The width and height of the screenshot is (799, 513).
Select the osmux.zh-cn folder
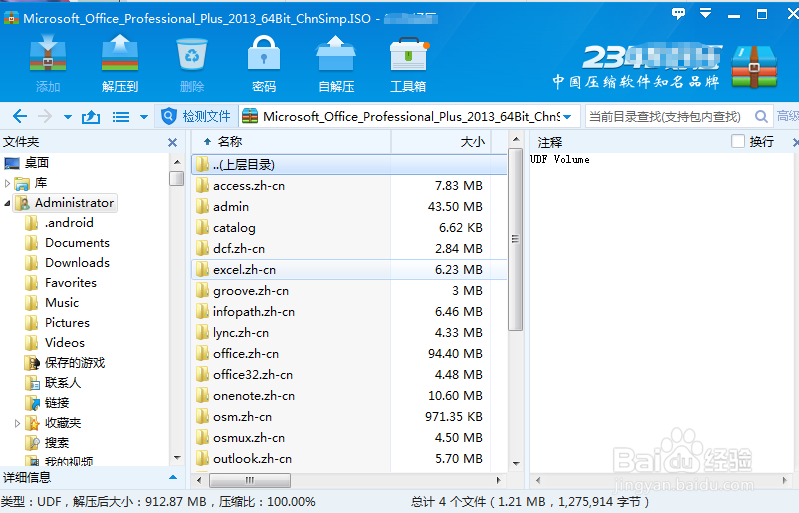point(349,438)
